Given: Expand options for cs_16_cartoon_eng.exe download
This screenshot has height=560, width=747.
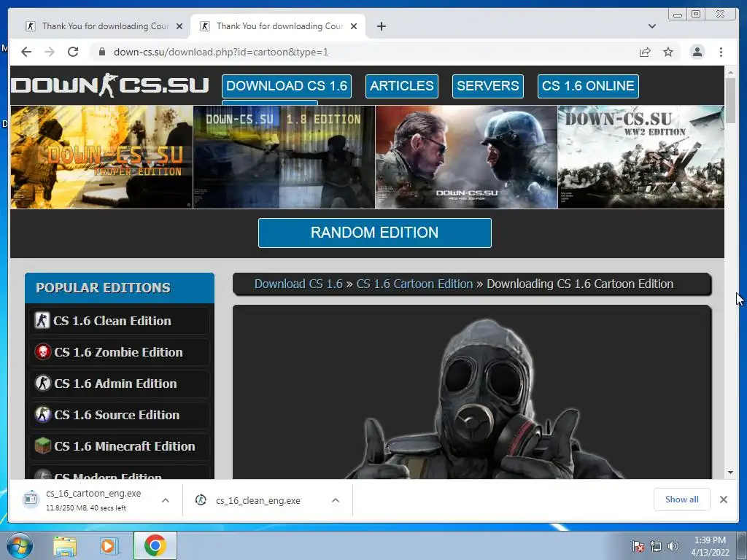Looking at the screenshot, I should pyautogui.click(x=166, y=500).
